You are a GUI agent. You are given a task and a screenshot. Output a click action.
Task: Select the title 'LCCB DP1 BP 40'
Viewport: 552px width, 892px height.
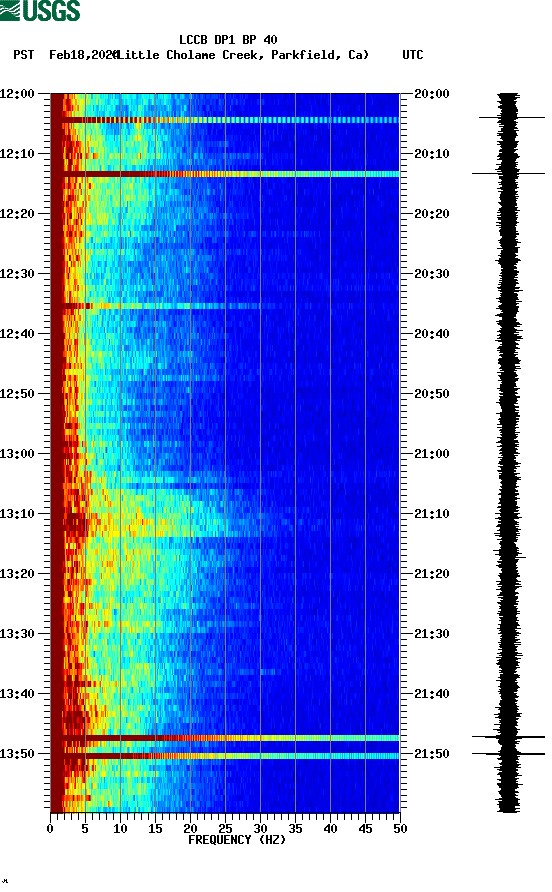click(x=228, y=40)
